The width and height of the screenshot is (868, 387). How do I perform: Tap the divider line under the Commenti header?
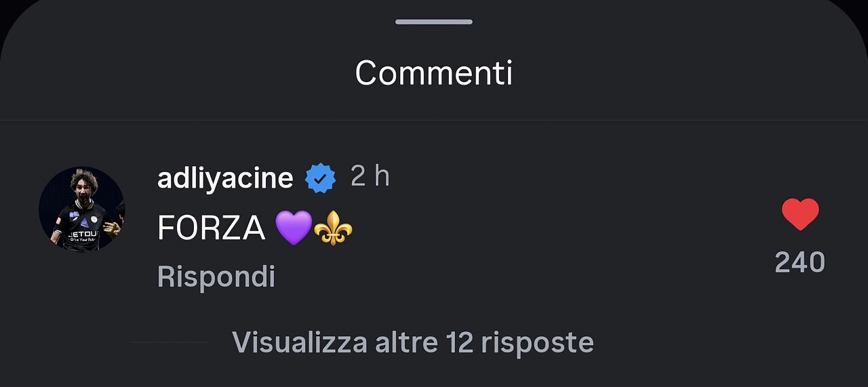pos(434,121)
